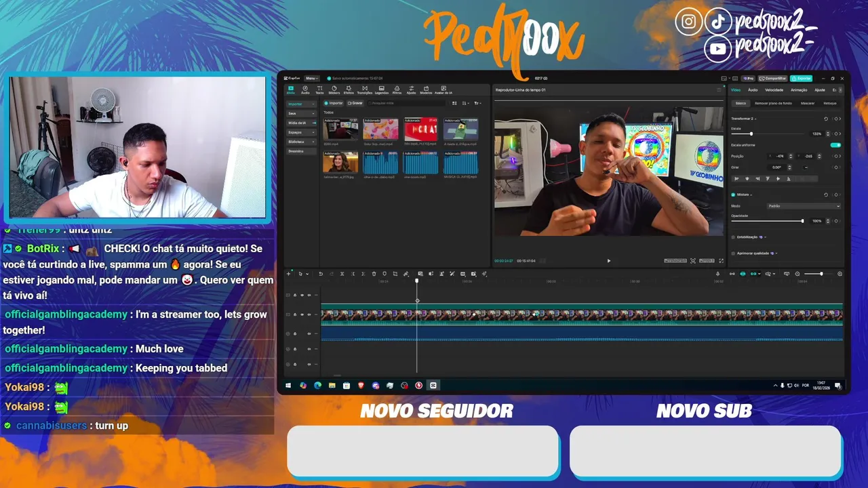Open the Modelos tab
This screenshot has height=488, width=868.
click(426, 90)
